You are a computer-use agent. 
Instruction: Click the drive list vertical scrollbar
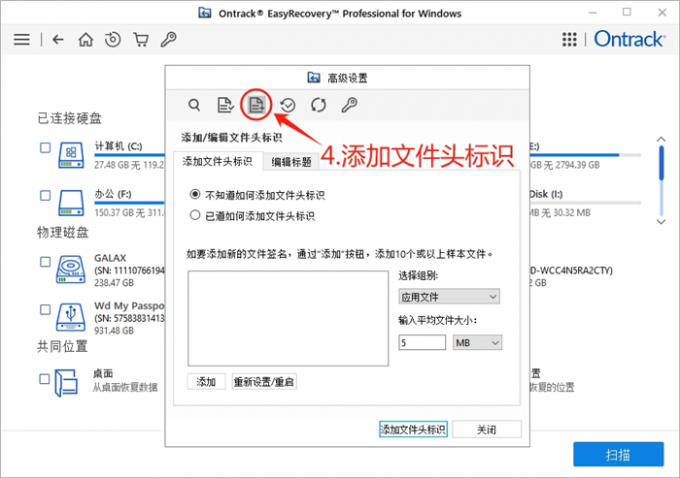[x=661, y=180]
